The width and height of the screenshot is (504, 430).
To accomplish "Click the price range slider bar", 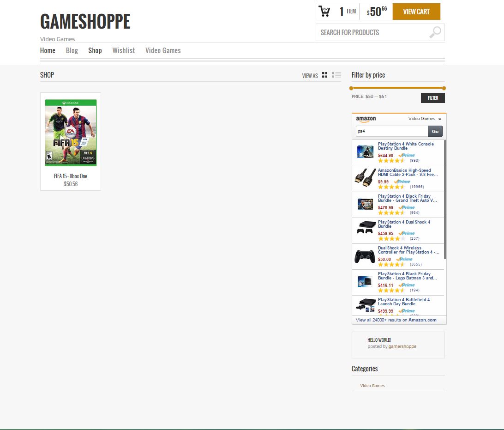I will pos(397,88).
